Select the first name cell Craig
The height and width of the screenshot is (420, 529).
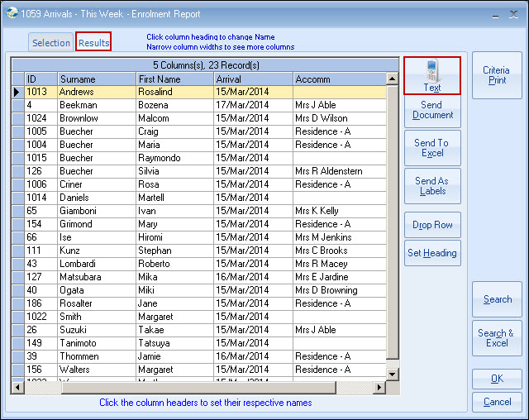pyautogui.click(x=174, y=131)
